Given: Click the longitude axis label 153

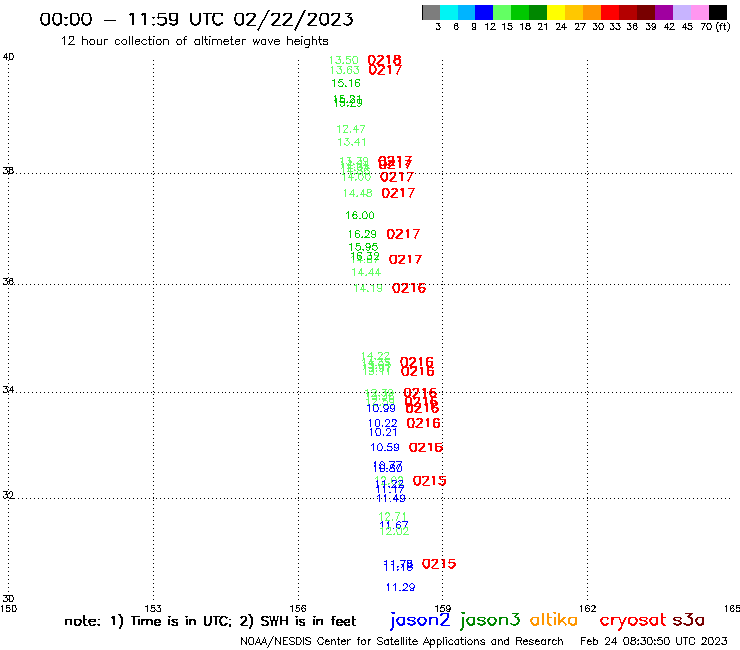Looking at the screenshot, I should 153,609.
